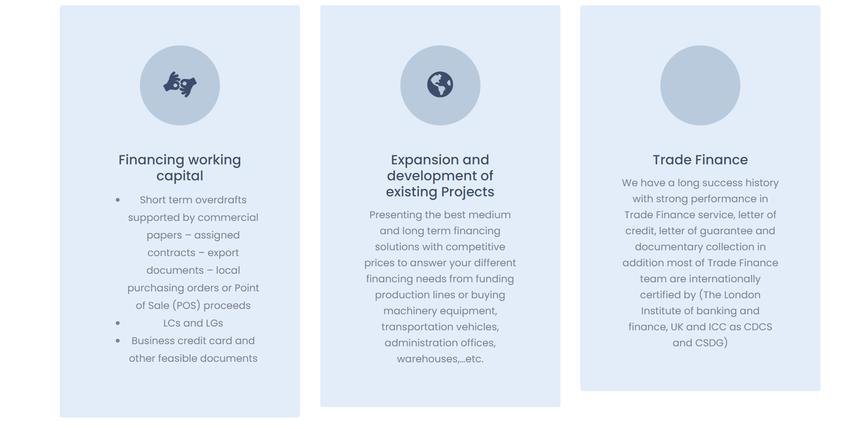The width and height of the screenshot is (868, 429).
Task: Click the bullet dot beside Business credit card
Action: pos(118,341)
